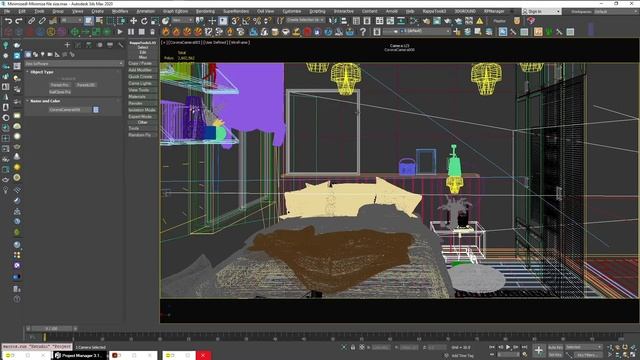Select the Move transform cross-arrows tool
640x360 pixels.
pos(133,20)
